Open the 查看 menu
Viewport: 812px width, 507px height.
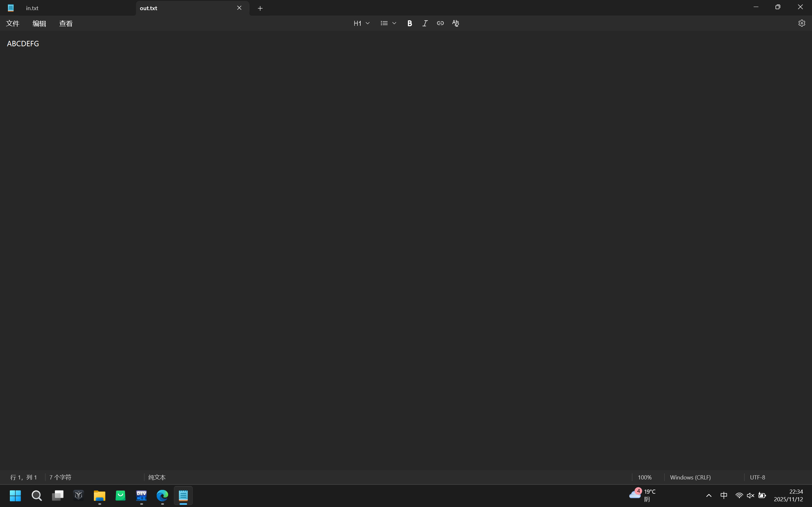pos(66,23)
